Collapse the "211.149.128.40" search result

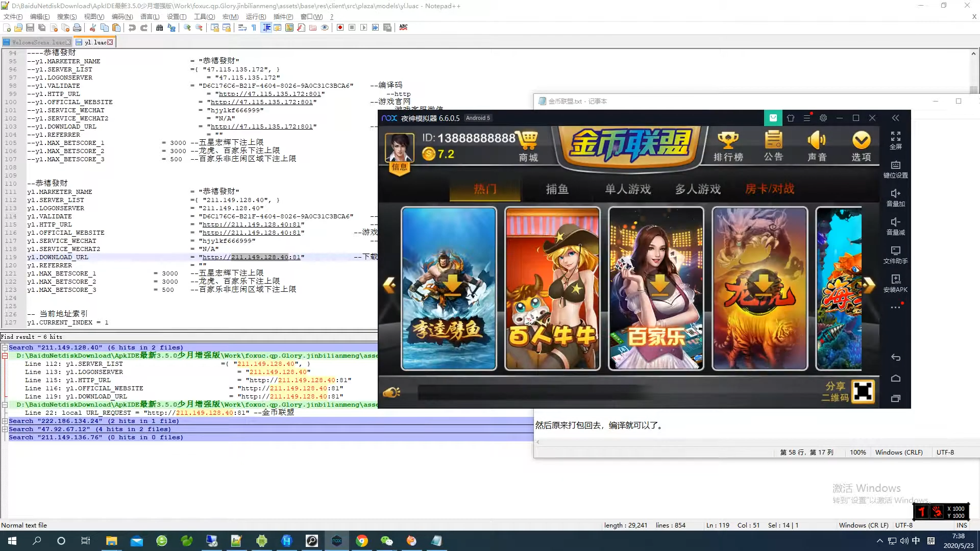point(5,347)
